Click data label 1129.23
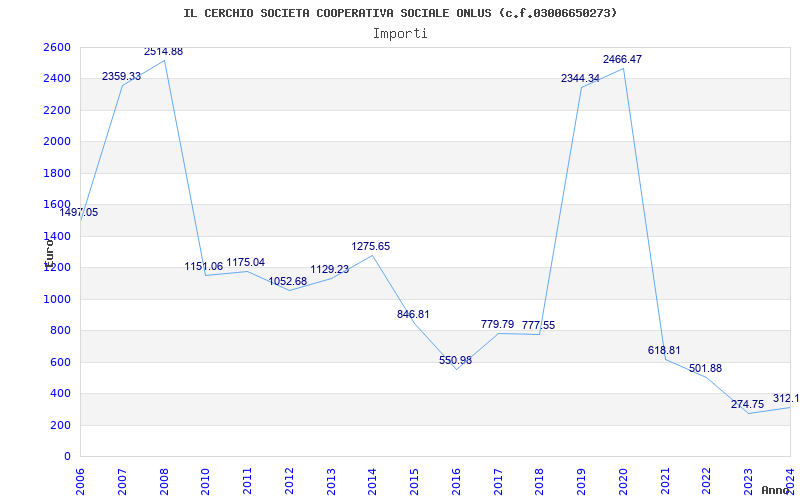 (330, 269)
